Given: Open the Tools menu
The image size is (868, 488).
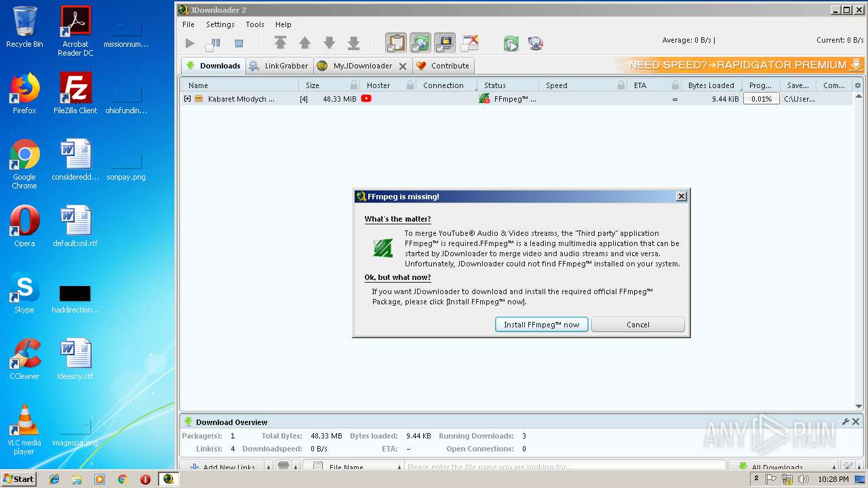Looking at the screenshot, I should pyautogui.click(x=255, y=24).
